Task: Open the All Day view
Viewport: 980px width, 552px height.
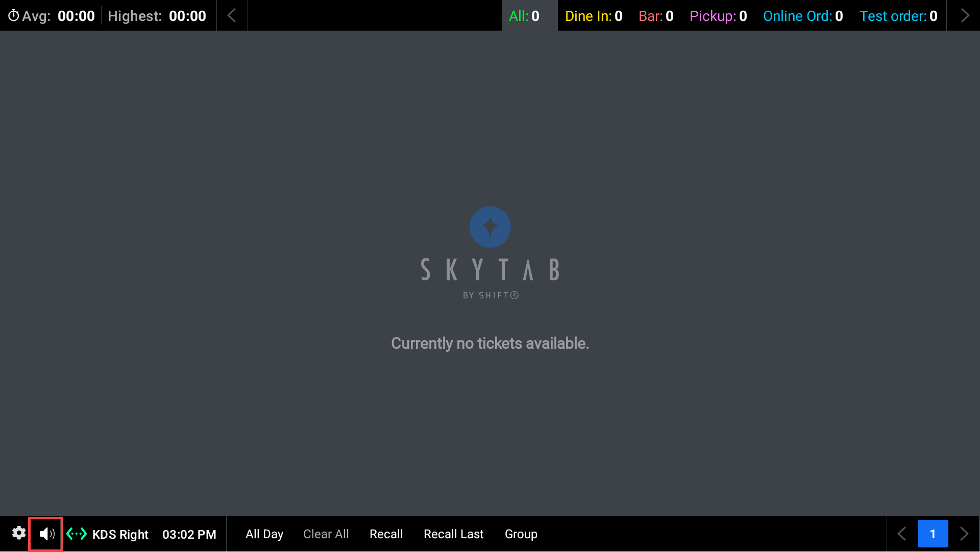Action: tap(264, 534)
